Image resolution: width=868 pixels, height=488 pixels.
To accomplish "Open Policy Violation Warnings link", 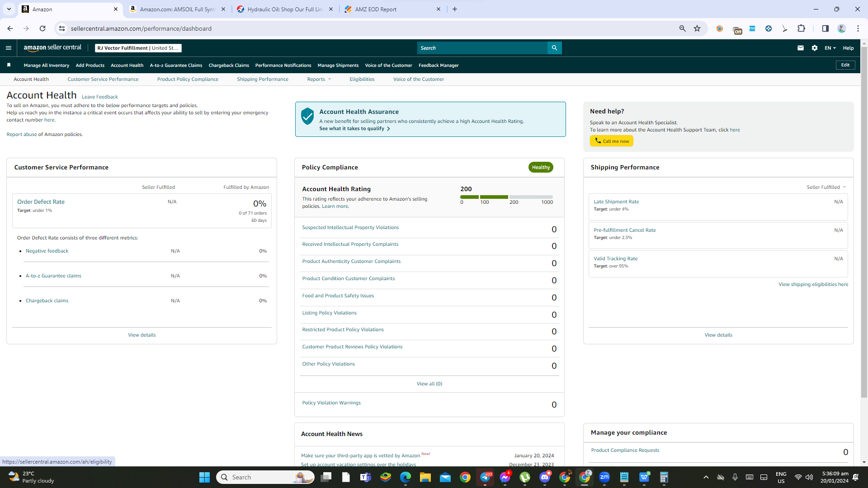I will [331, 403].
